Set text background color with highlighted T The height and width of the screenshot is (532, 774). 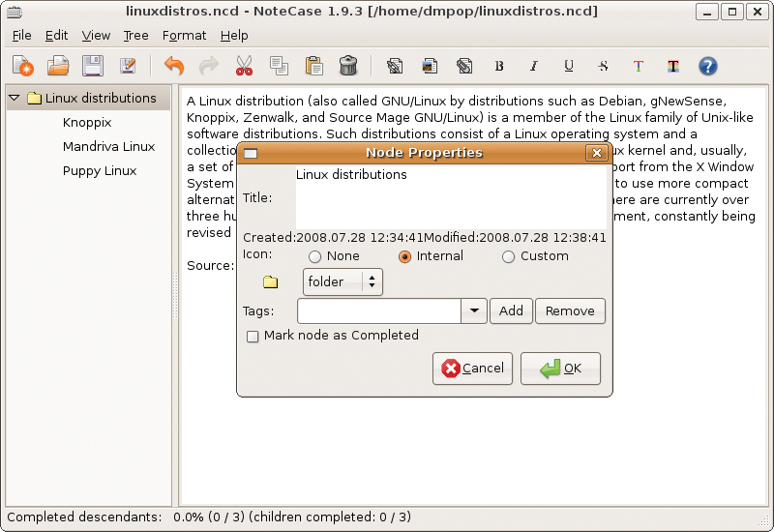[673, 66]
